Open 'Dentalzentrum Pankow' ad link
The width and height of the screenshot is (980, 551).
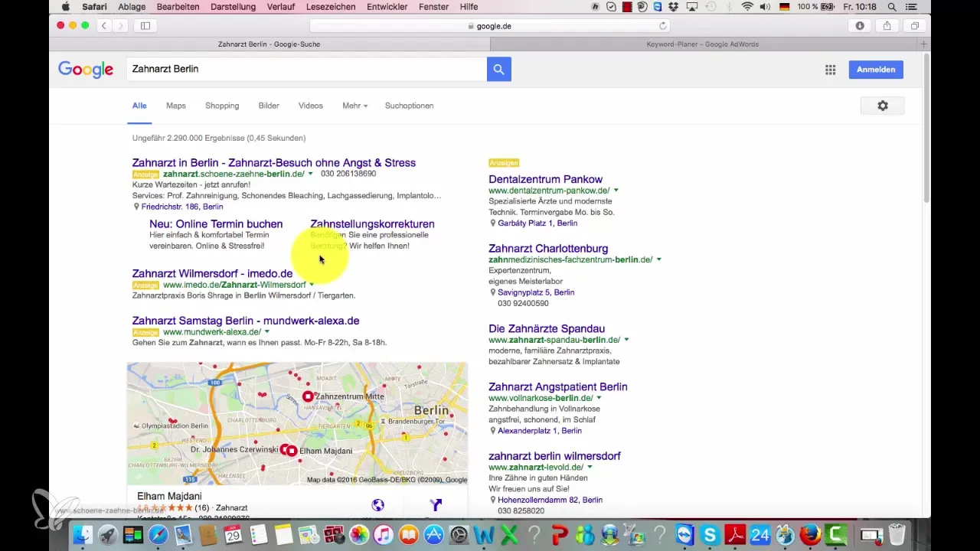[x=545, y=179]
